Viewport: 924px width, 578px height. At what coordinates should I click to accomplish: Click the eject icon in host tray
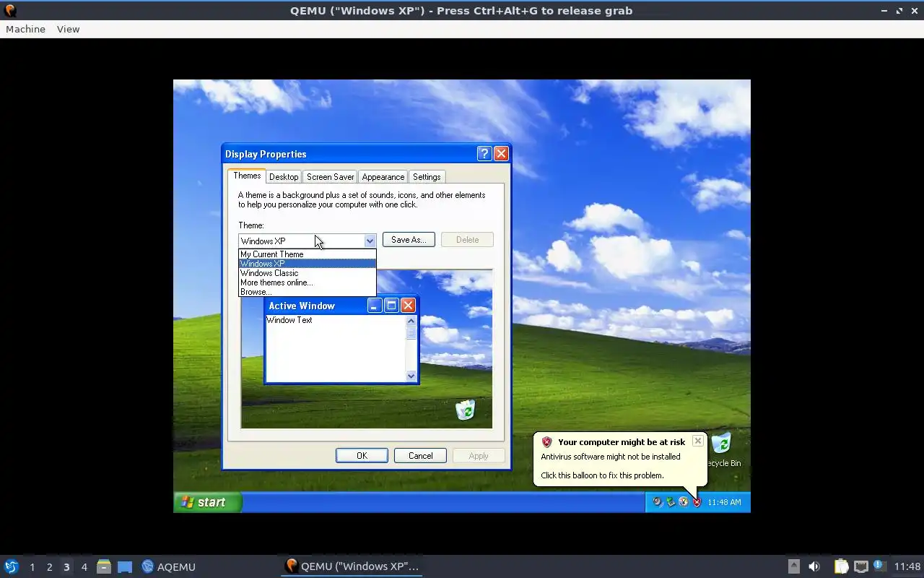[793, 566]
